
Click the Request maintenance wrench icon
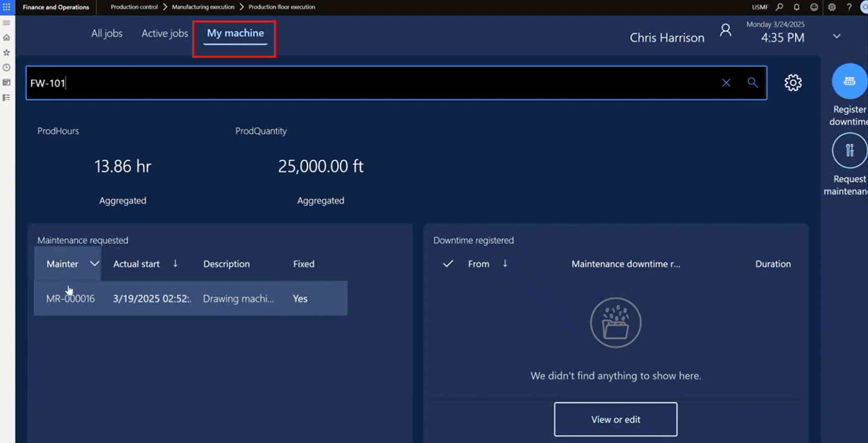tap(849, 150)
